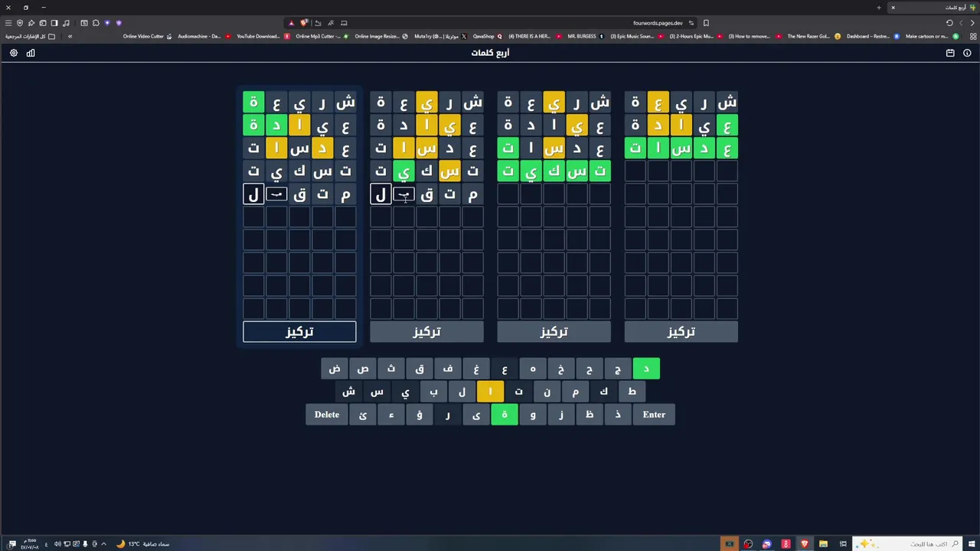Select the first تركيز focus button (highlighted)

click(x=299, y=331)
